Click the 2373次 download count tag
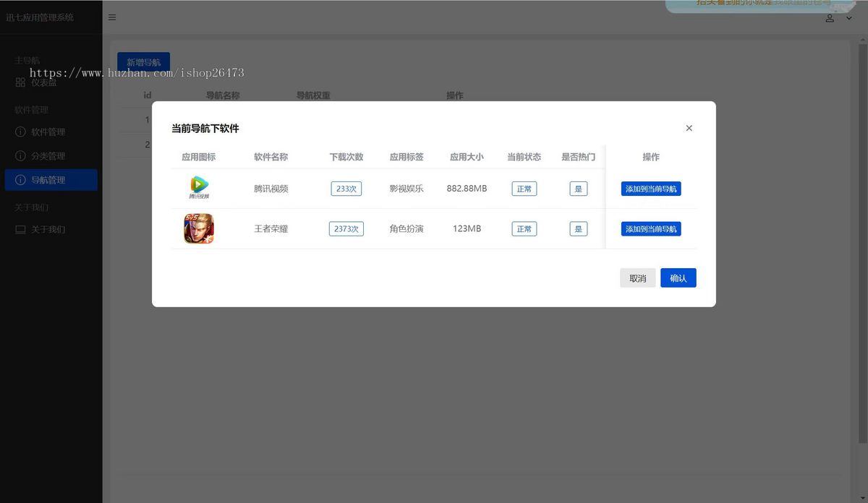 [x=346, y=228]
